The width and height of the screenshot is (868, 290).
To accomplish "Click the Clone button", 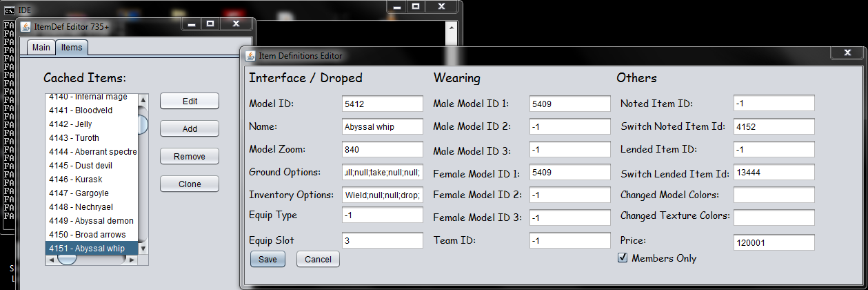I will pos(190,184).
